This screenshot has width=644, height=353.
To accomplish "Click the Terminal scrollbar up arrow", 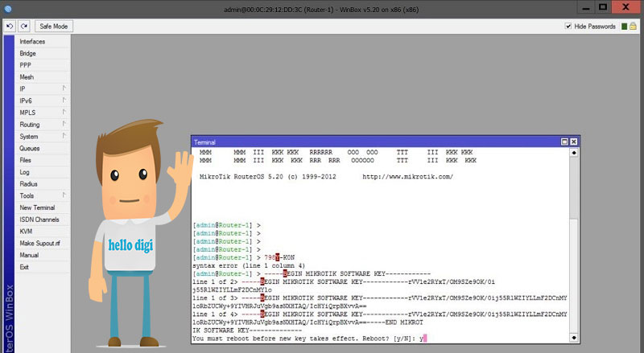I will [574, 153].
